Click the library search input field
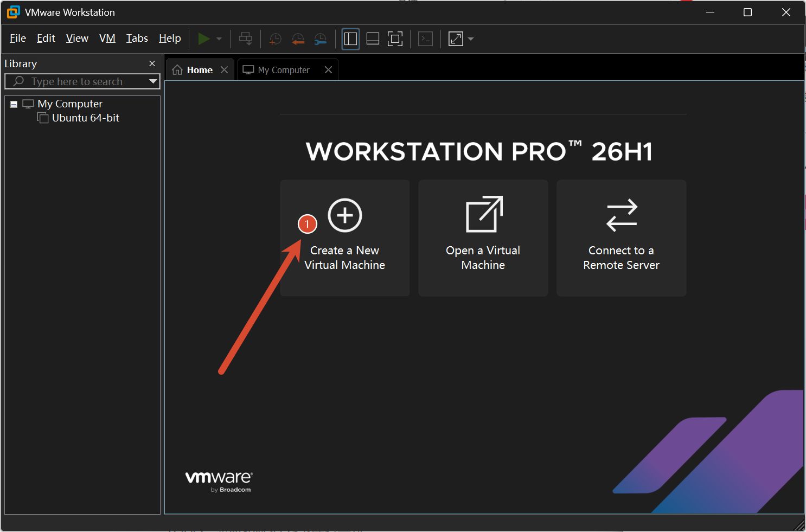 pyautogui.click(x=81, y=82)
